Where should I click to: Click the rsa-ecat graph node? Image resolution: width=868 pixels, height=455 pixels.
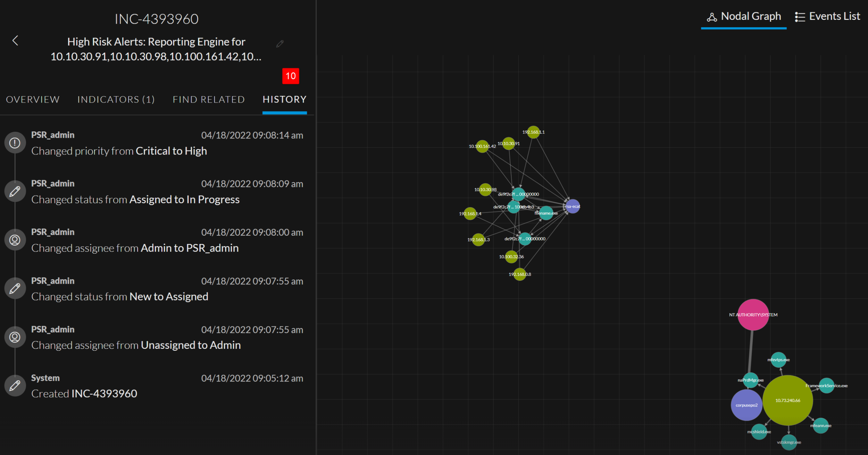572,206
